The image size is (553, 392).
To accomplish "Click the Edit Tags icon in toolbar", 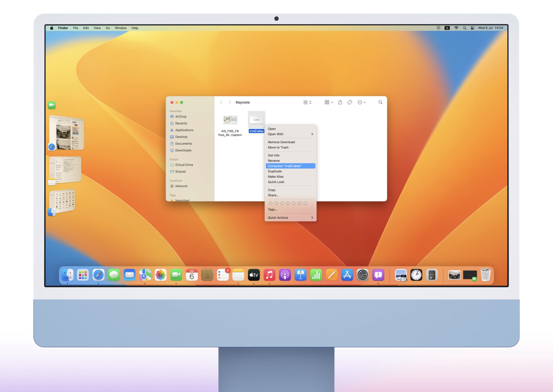I will click(350, 102).
